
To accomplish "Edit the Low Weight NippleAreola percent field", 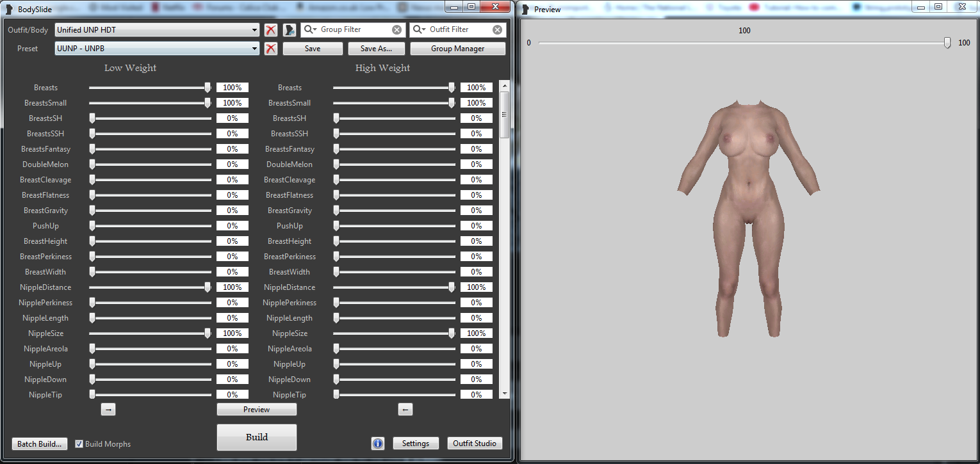I will pos(233,349).
